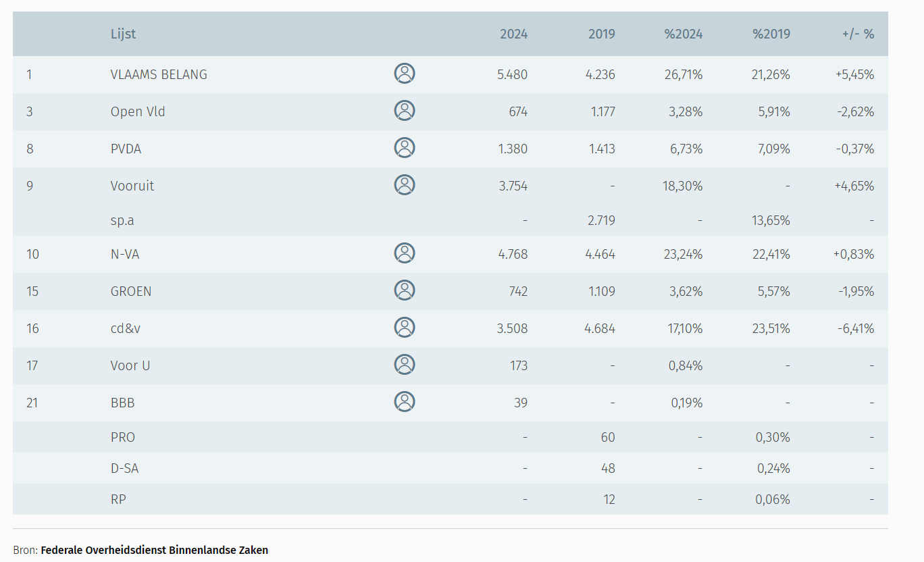The height and width of the screenshot is (562, 924).
Task: Select the D-SA list name
Action: (x=125, y=469)
